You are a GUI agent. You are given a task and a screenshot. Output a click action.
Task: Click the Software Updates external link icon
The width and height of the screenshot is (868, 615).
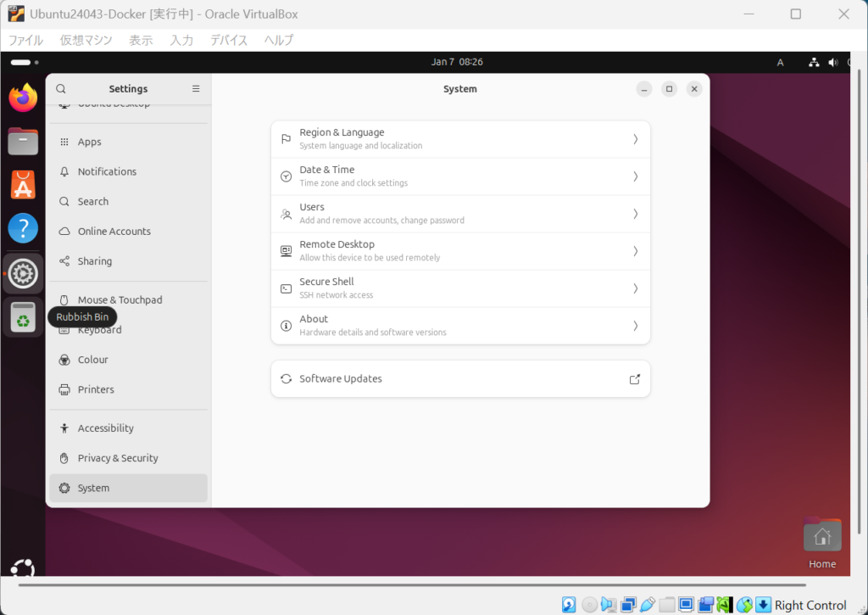tap(634, 379)
